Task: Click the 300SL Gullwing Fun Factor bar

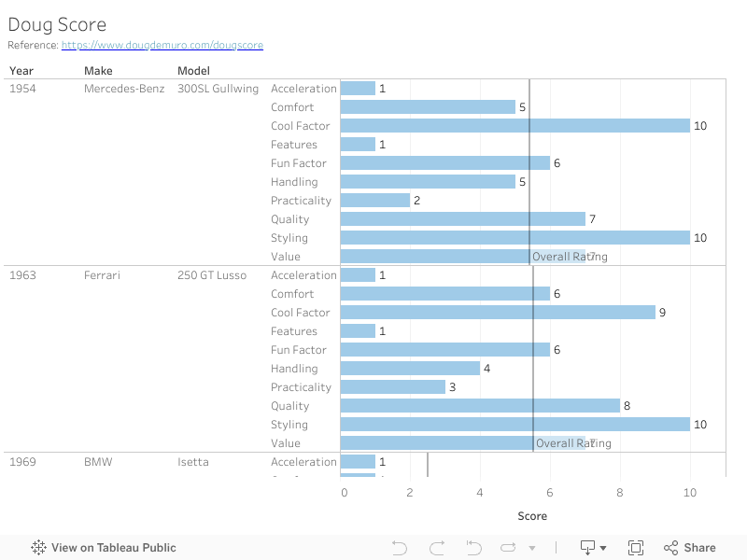Action: coord(445,163)
